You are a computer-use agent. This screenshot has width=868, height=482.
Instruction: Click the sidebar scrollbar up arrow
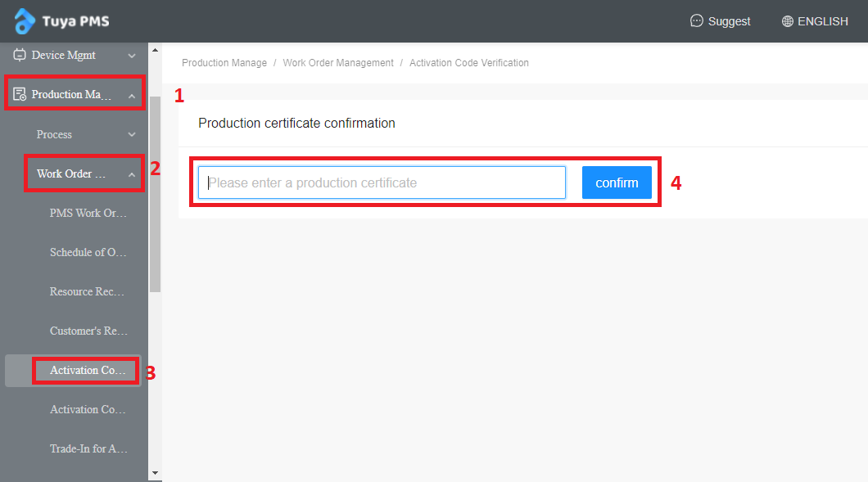[156, 51]
